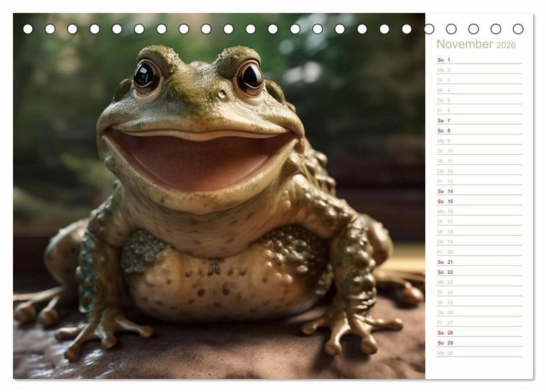Select the Saturday 21 date row

pos(478,262)
